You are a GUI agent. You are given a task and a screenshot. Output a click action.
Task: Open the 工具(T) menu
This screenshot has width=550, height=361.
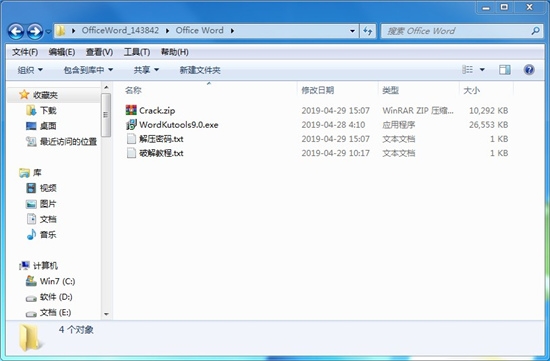click(x=137, y=52)
